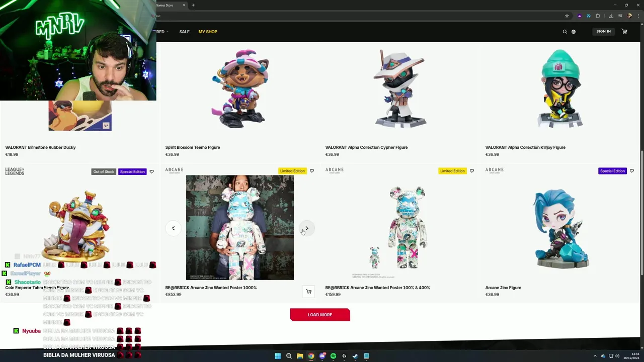
Task: Favorite the BE@RBRICK Wanted Poster 1000% item
Action: [x=312, y=171]
